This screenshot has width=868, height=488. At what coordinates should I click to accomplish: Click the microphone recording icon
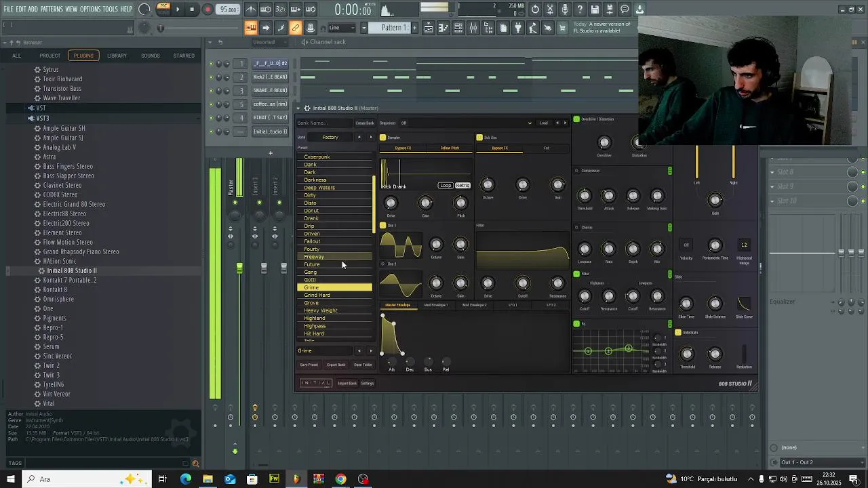click(x=566, y=9)
